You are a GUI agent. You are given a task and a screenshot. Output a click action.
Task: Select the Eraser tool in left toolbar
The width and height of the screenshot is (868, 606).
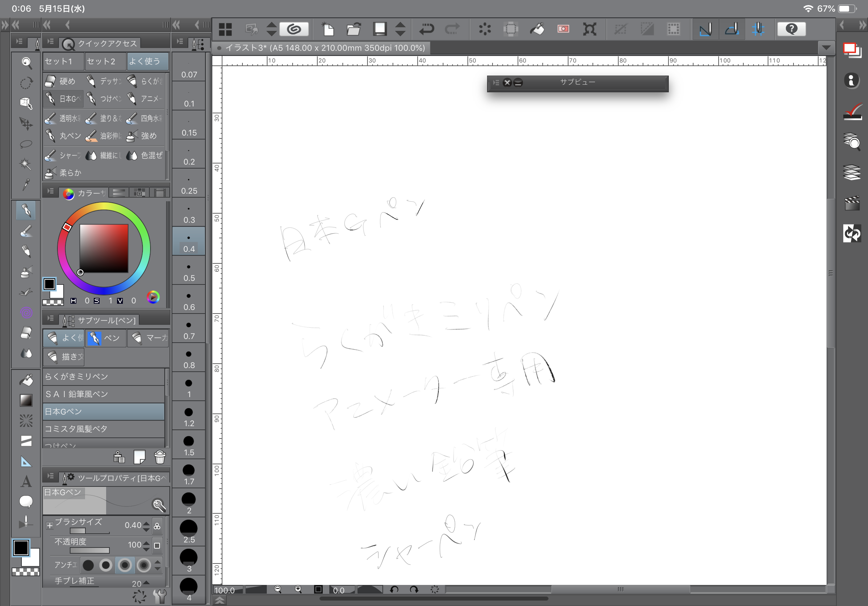point(26,333)
